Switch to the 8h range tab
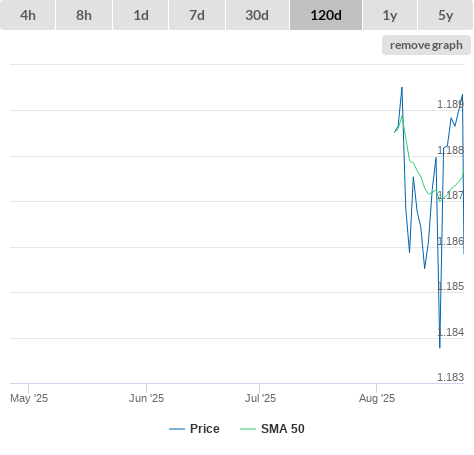The height and width of the screenshot is (455, 474). tap(84, 15)
